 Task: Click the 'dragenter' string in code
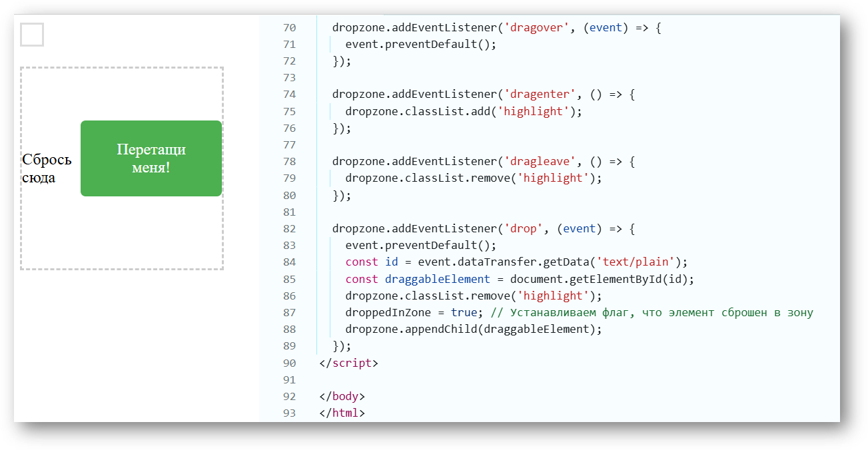click(540, 95)
